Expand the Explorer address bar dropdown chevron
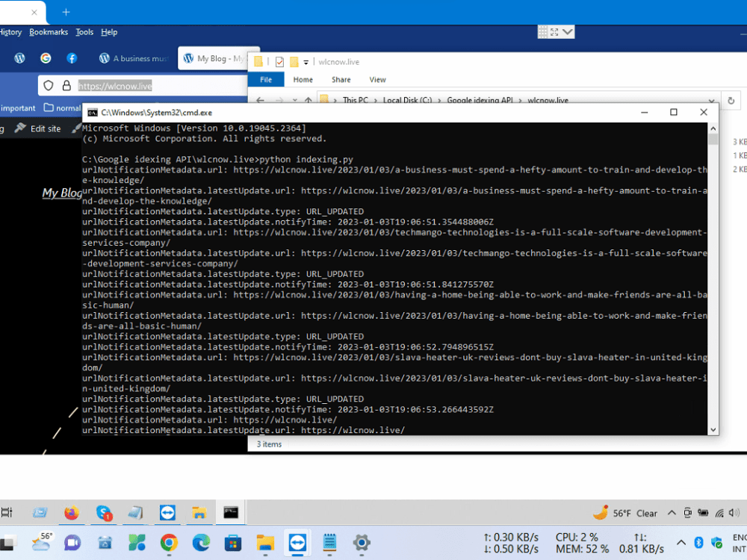Viewport: 747px width, 560px height. (711, 100)
